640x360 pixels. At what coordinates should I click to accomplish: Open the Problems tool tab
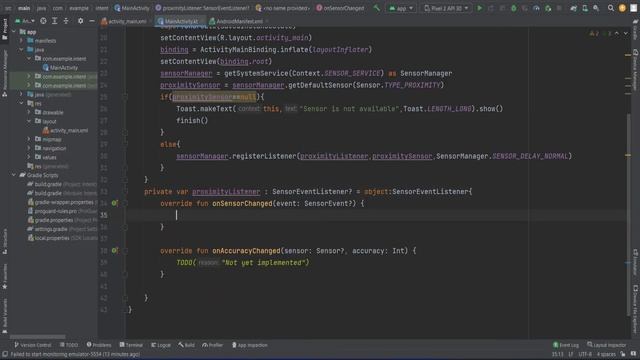99,345
